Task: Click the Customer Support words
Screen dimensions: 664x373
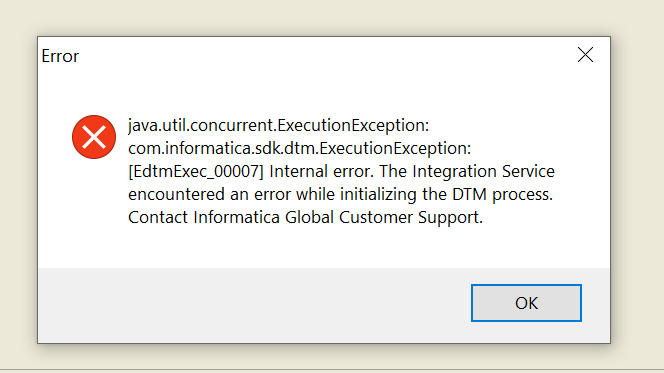Action: [x=411, y=217]
